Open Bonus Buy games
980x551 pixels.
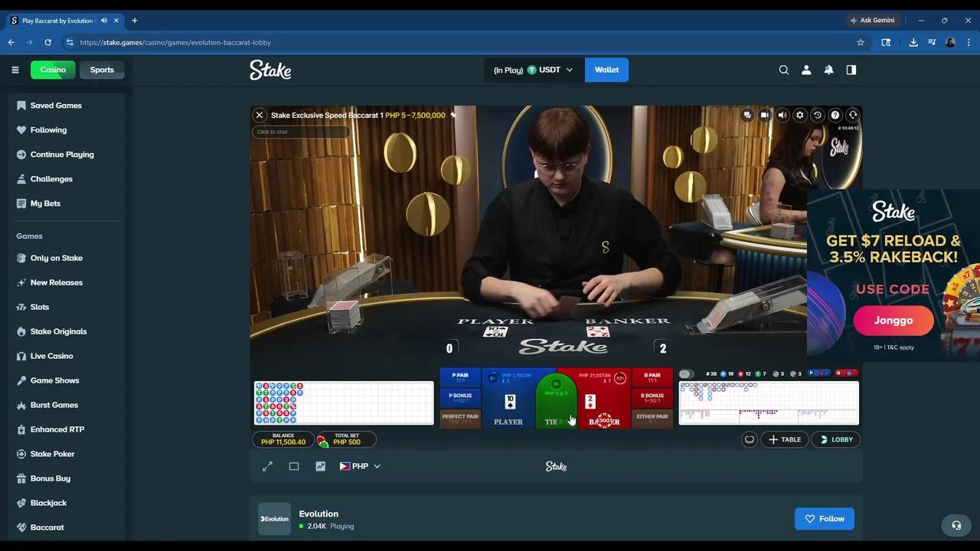point(67,478)
